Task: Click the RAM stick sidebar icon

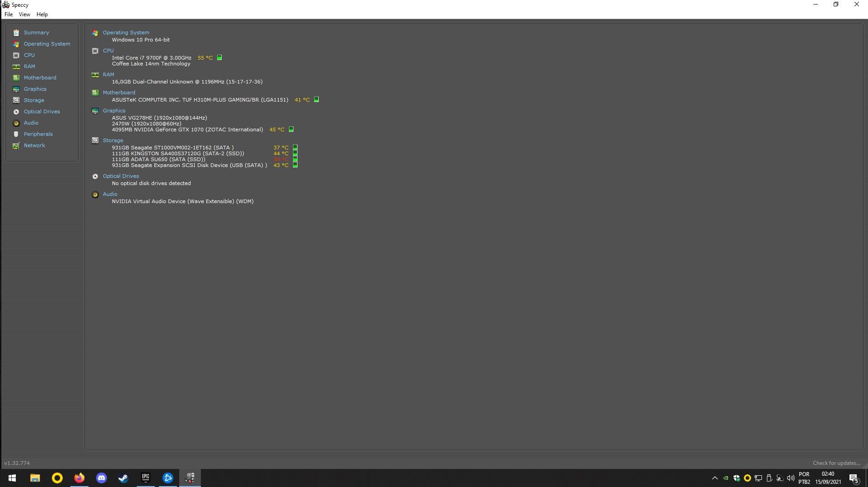Action: [16, 66]
